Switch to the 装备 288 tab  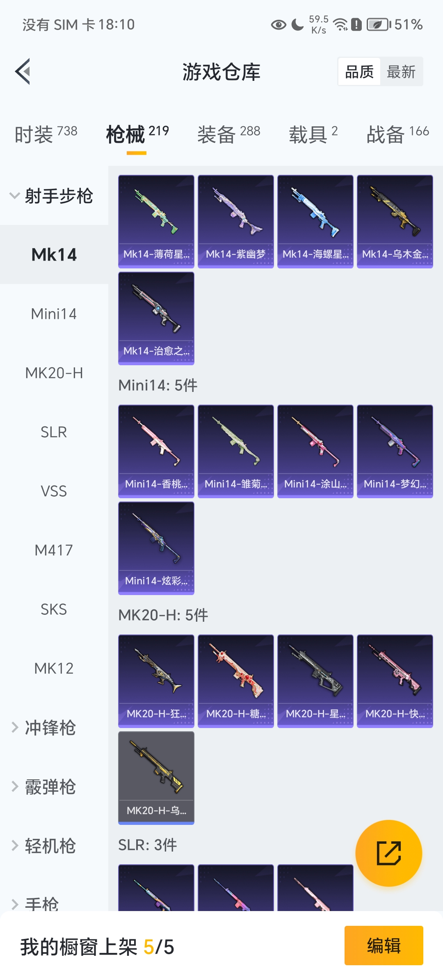229,134
